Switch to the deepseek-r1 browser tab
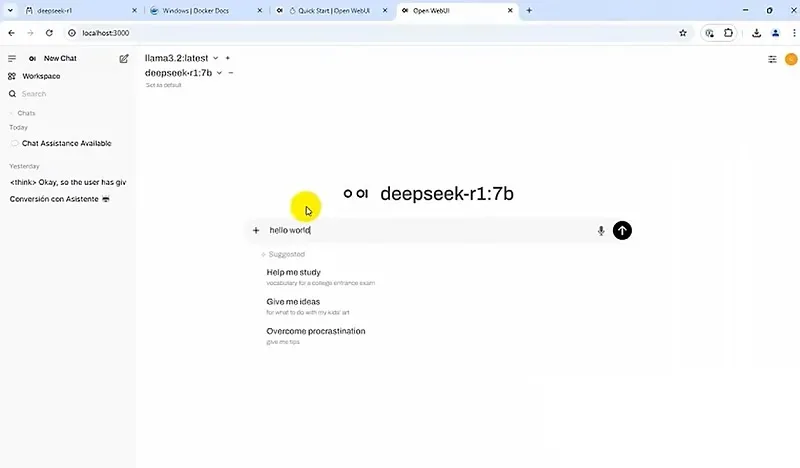Screen dimensions: 800x468 77,10
